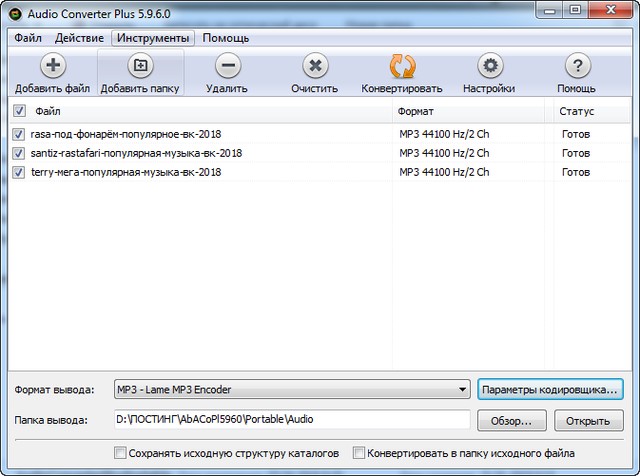640x476 pixels.
Task: Sort by the Формат column header
Action: [x=468, y=111]
